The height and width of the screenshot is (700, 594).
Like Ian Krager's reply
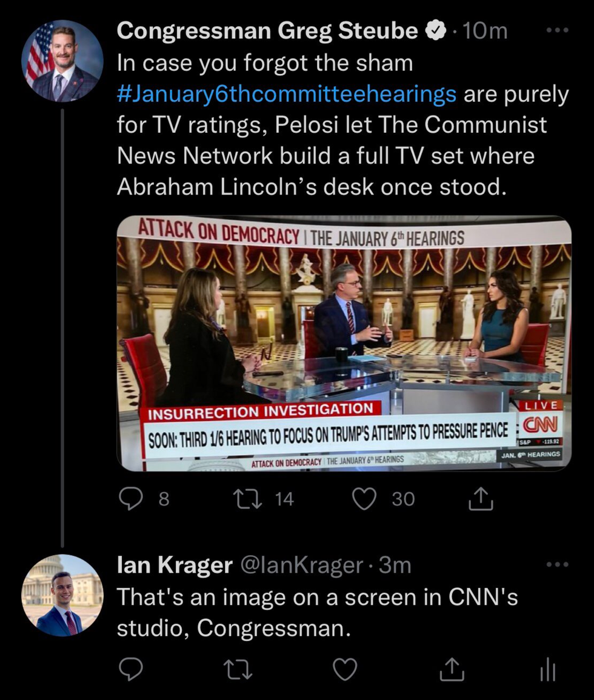point(345,669)
